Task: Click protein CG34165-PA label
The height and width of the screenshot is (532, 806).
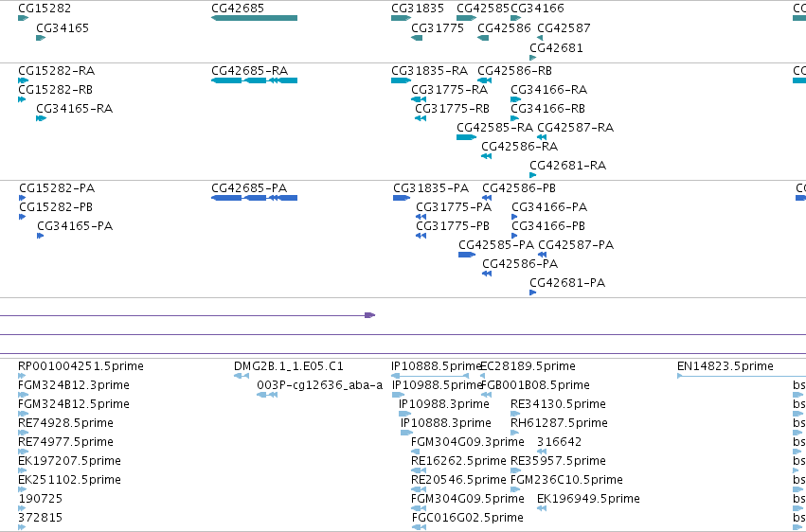Action: tap(75, 226)
